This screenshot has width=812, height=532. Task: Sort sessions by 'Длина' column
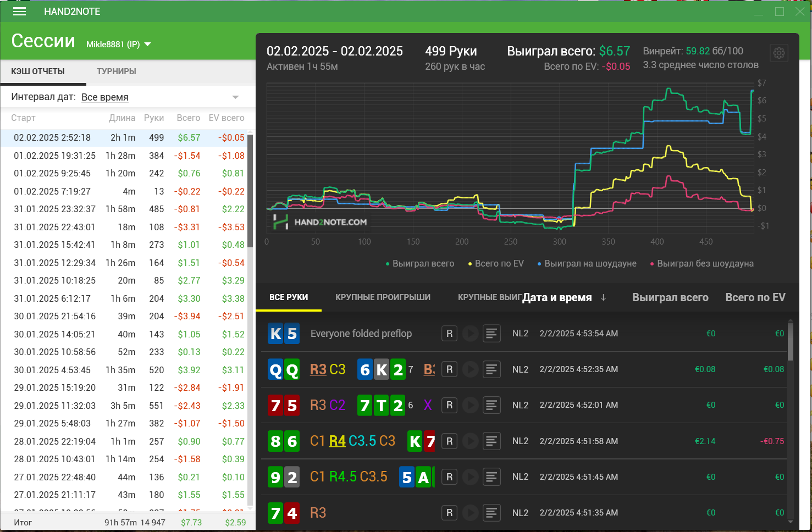pyautogui.click(x=122, y=118)
